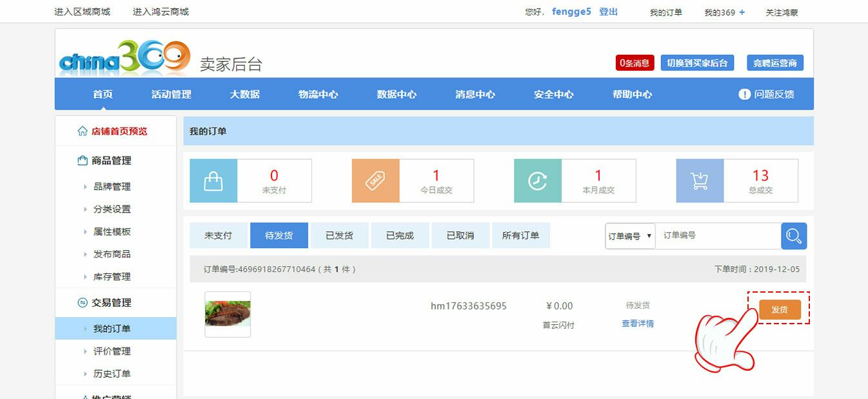Open the 订单编号 search type dropdown
The image size is (868, 399).
click(x=629, y=236)
